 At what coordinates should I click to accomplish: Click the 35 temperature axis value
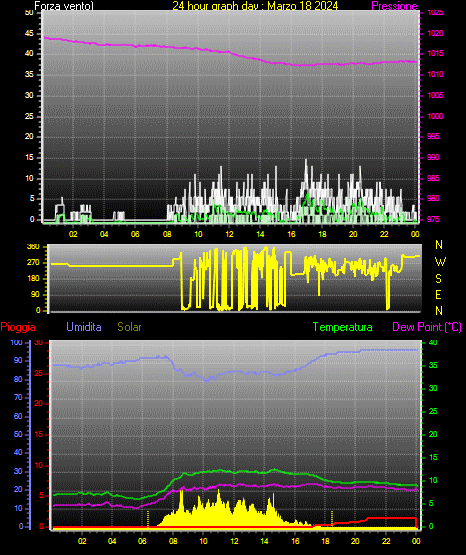(x=433, y=365)
